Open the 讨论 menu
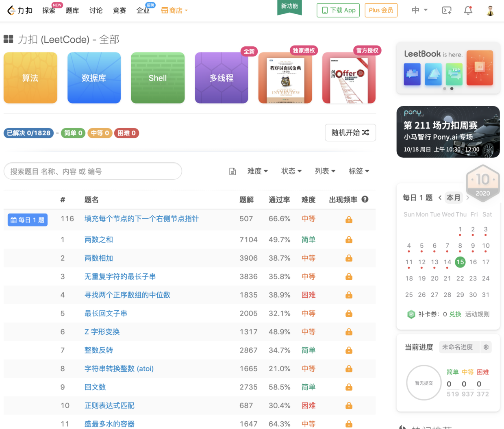504x429 pixels. point(96,11)
